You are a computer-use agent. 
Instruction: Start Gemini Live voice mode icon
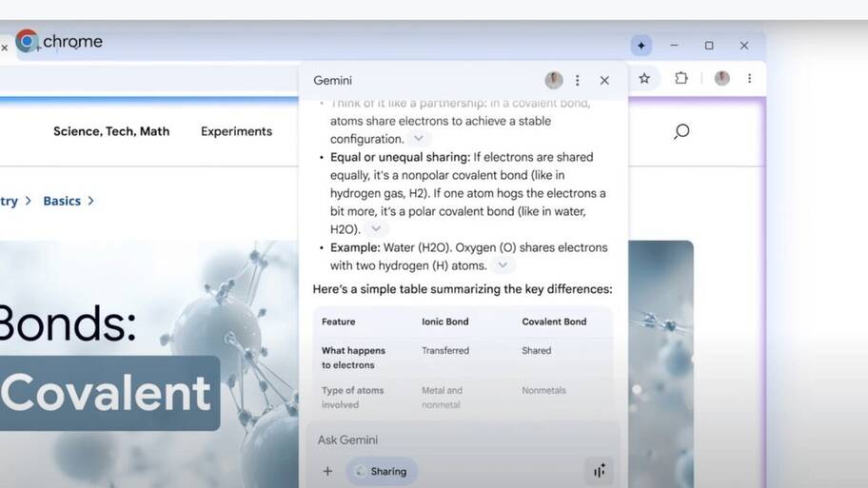[599, 471]
